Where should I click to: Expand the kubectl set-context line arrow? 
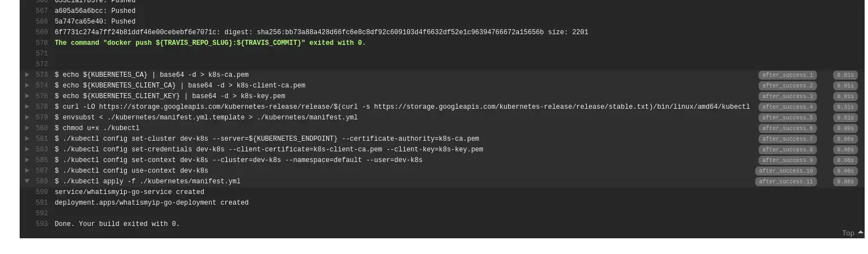click(x=27, y=160)
